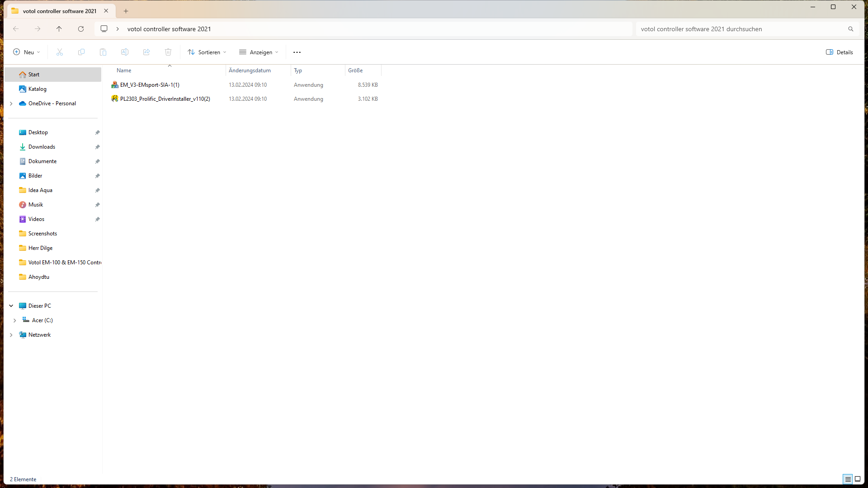Select the EM_V3-EMsport-SIA-1(1) application file
This screenshot has height=488, width=868.
pyautogui.click(x=150, y=85)
